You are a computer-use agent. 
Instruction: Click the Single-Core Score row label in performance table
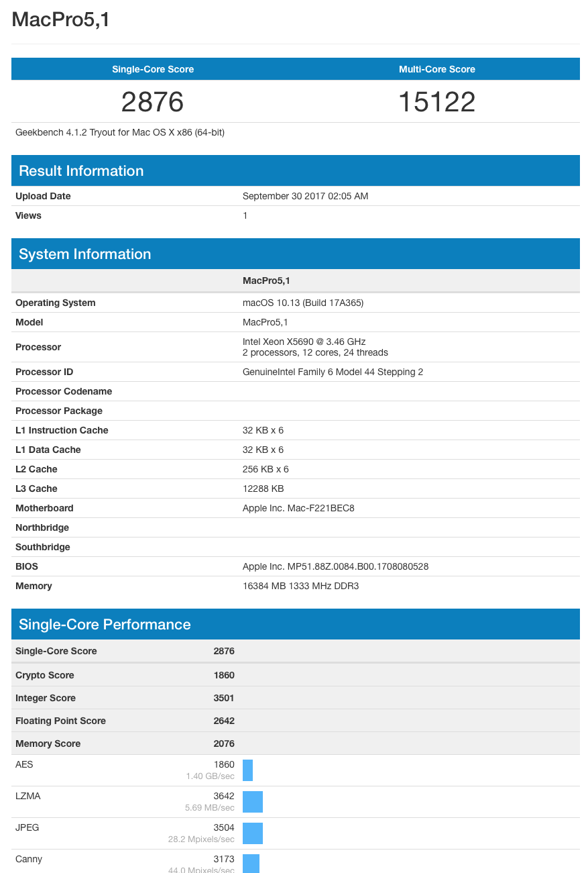(x=56, y=651)
